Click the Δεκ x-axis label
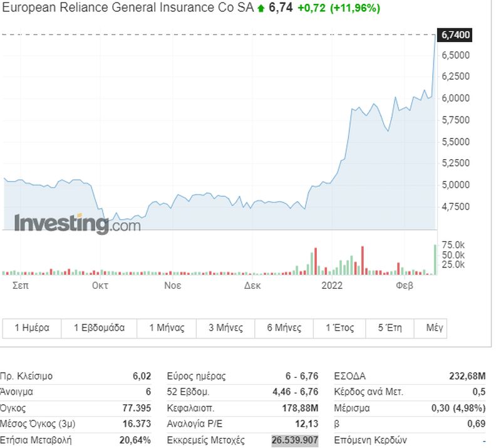This screenshot has width=501, height=448. [x=252, y=286]
